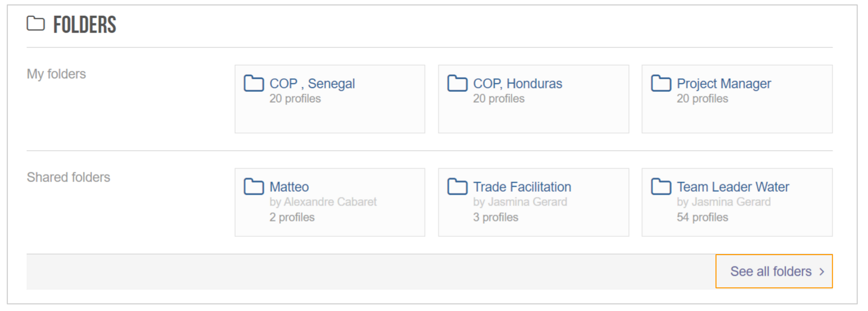The image size is (868, 311).
Task: Click the chevron arrow in See all folders
Action: coord(821,271)
